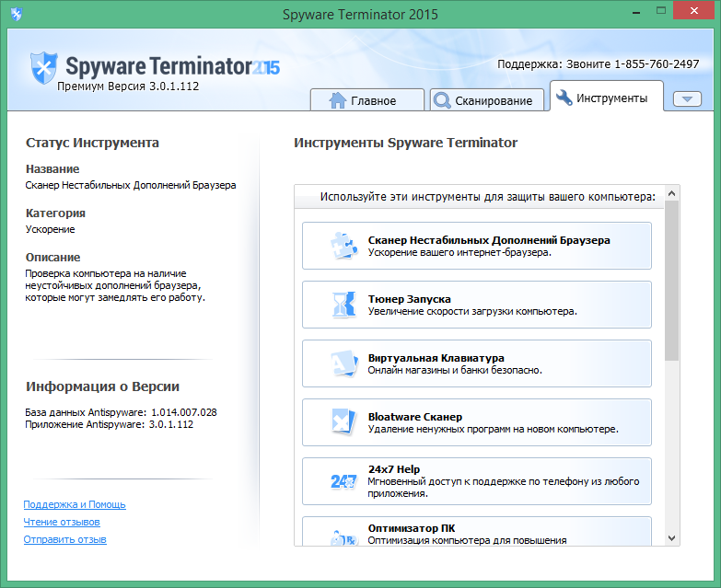Switch to the Сканирование tab
The image size is (721, 588).
tap(487, 100)
